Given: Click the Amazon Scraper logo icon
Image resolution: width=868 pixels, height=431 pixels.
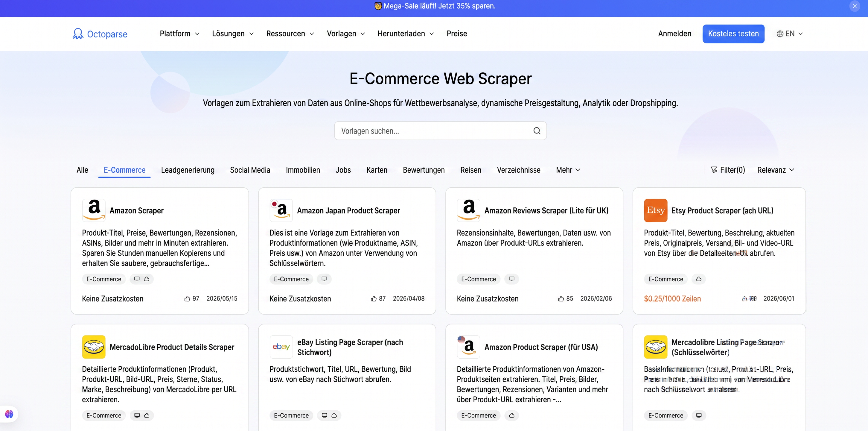Looking at the screenshot, I should coord(94,210).
